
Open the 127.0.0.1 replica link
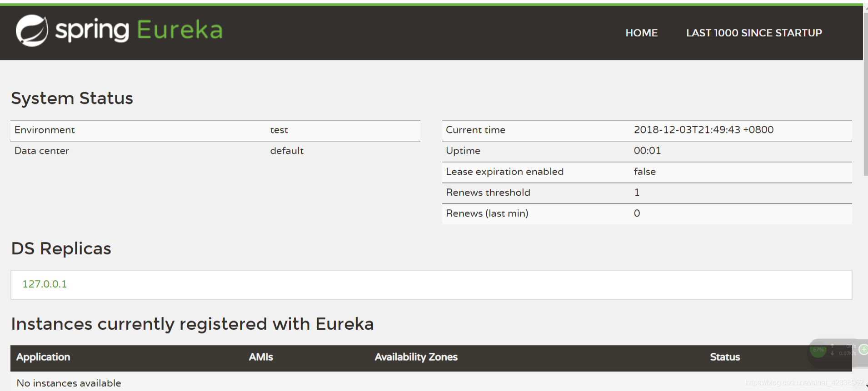(45, 284)
